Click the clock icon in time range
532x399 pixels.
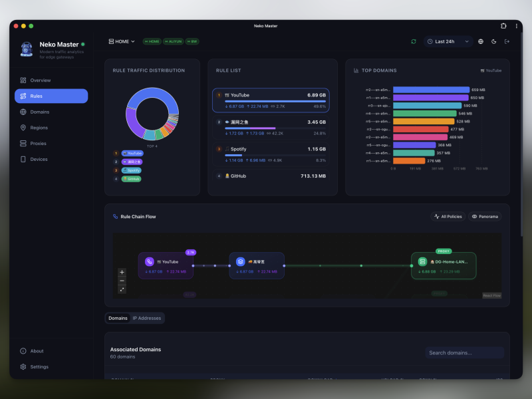point(430,41)
